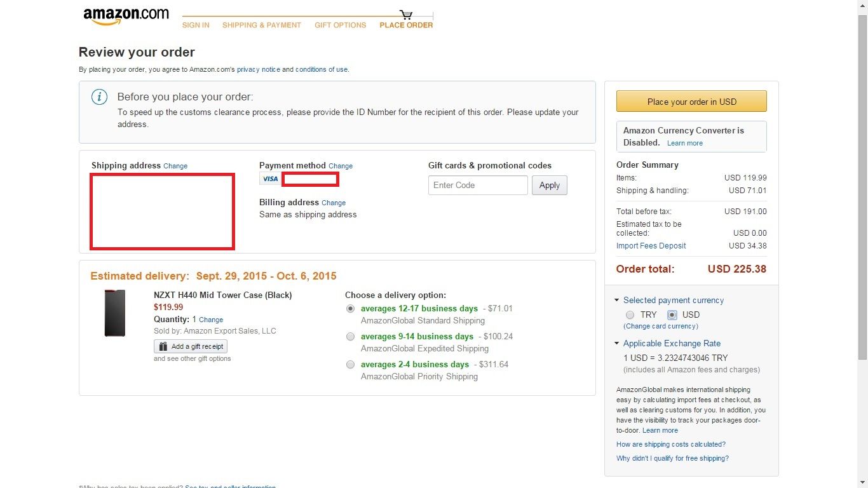Click the Import Fees Deposit USD 34.38 amount
Image resolution: width=868 pixels, height=488 pixels.
coord(748,246)
